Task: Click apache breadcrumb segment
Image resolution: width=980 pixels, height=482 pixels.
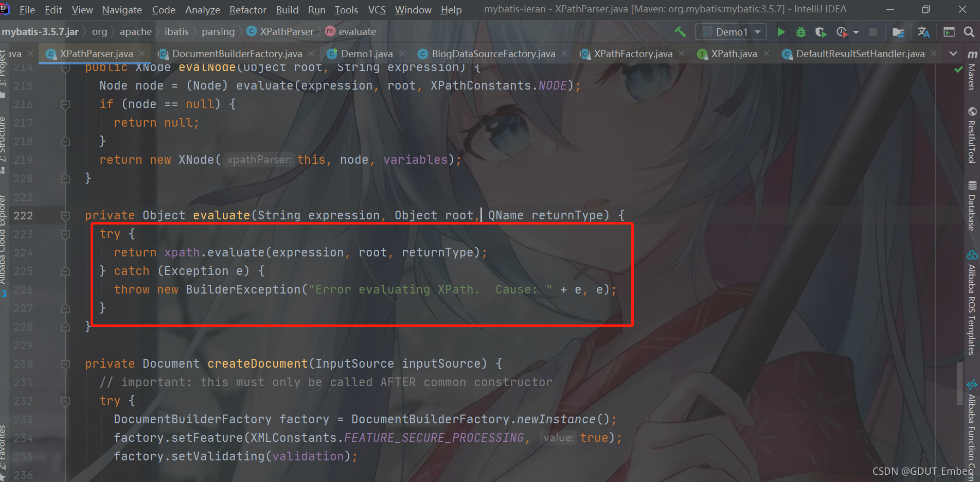Action: pyautogui.click(x=136, y=32)
